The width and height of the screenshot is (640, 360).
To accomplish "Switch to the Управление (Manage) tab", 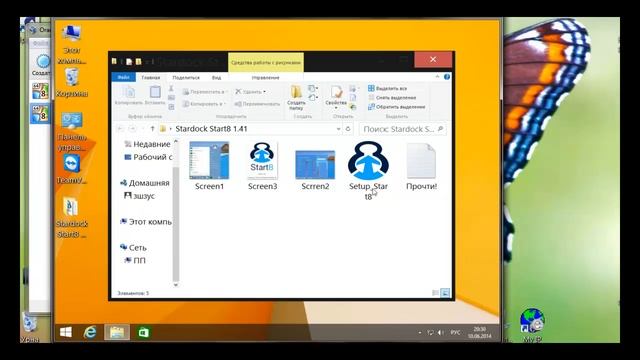I will click(x=265, y=77).
